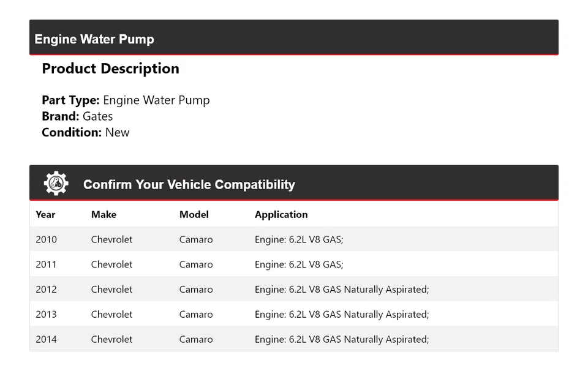The height and width of the screenshot is (371, 588).
Task: Click the gear compatibility icon
Action: tap(56, 184)
